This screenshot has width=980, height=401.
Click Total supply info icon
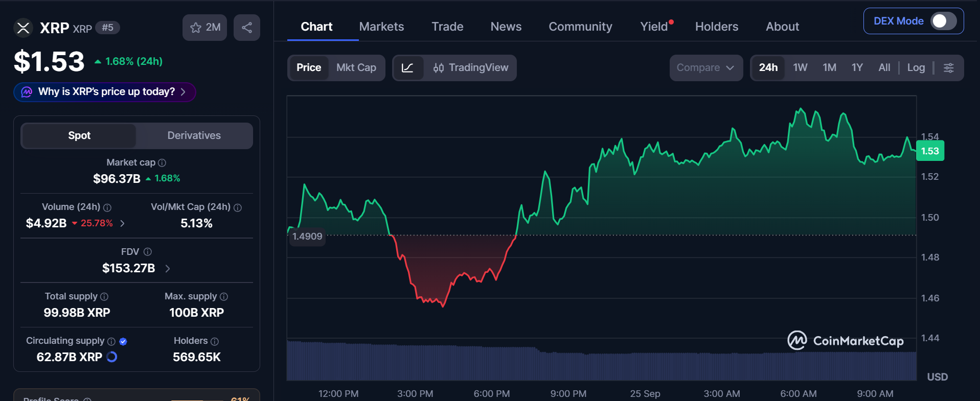(x=104, y=297)
